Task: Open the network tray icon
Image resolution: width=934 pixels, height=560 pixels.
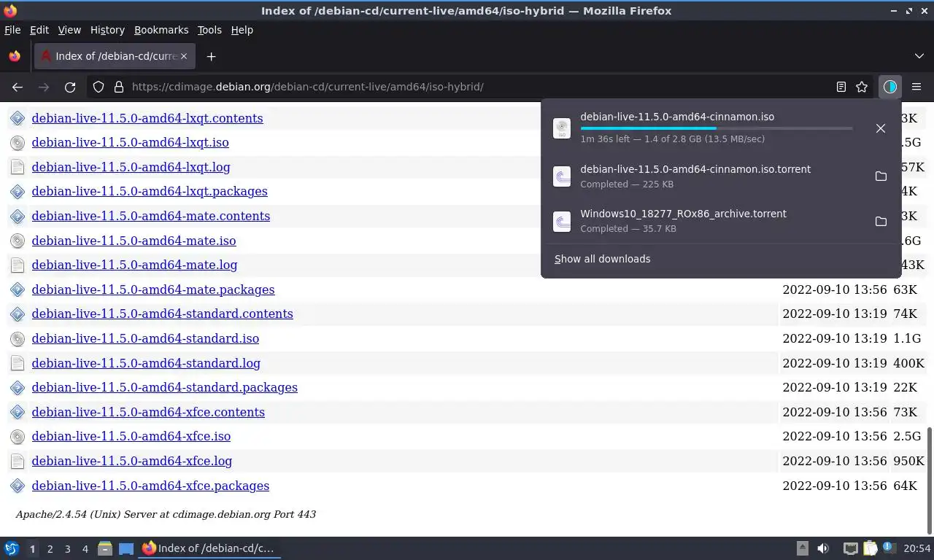Action: [x=850, y=548]
